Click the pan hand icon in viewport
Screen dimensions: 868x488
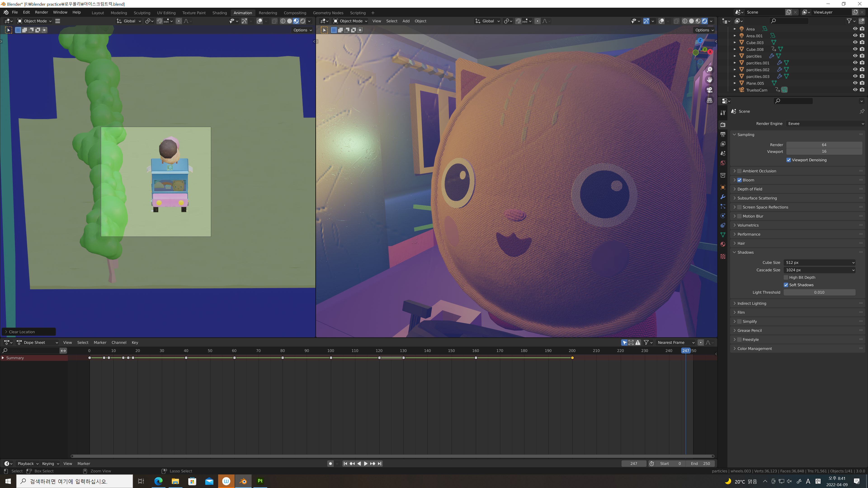tap(710, 80)
